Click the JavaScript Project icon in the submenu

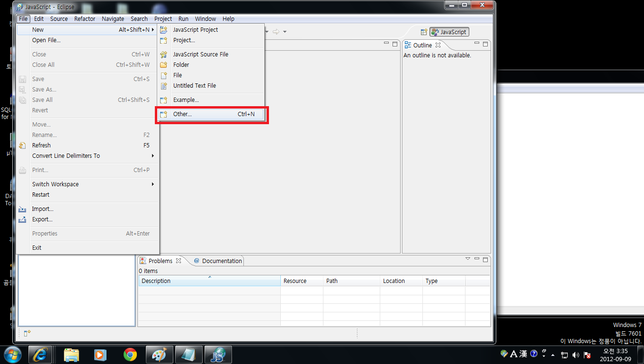click(164, 30)
